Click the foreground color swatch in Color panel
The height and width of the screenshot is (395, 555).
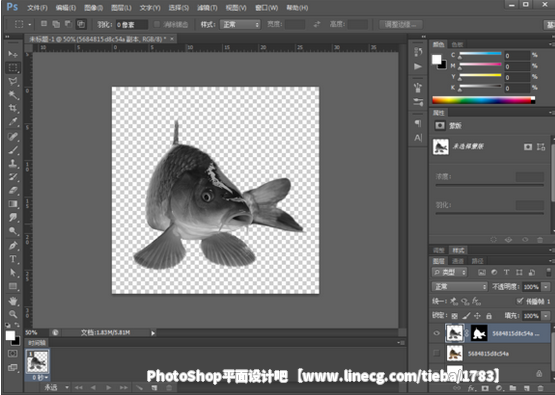[437, 59]
